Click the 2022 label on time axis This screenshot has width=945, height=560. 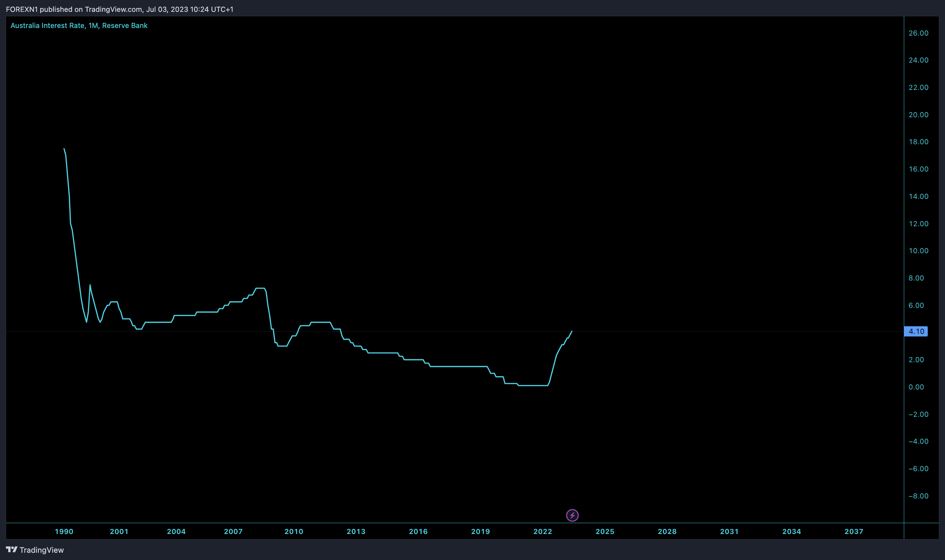coord(543,531)
